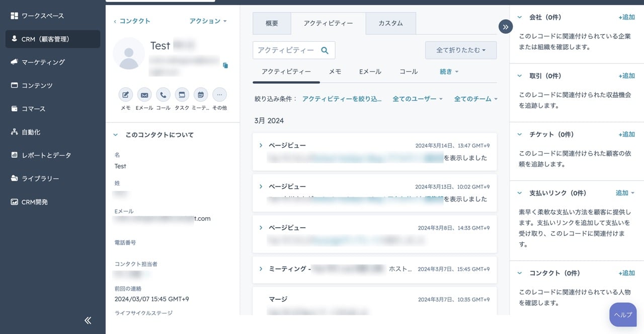644x334 pixels.
Task: Collapse the コンタクト (0件) section
Action: [x=520, y=273]
